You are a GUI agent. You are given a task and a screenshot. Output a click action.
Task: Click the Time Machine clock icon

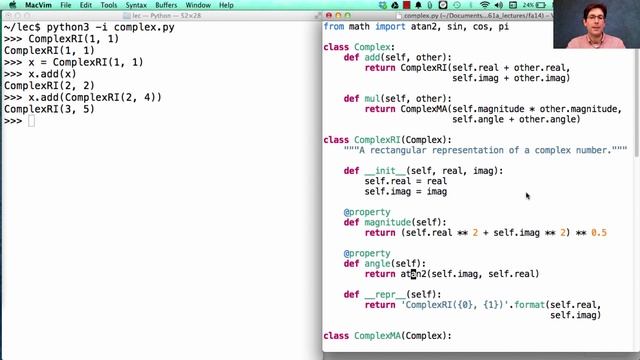457,5
